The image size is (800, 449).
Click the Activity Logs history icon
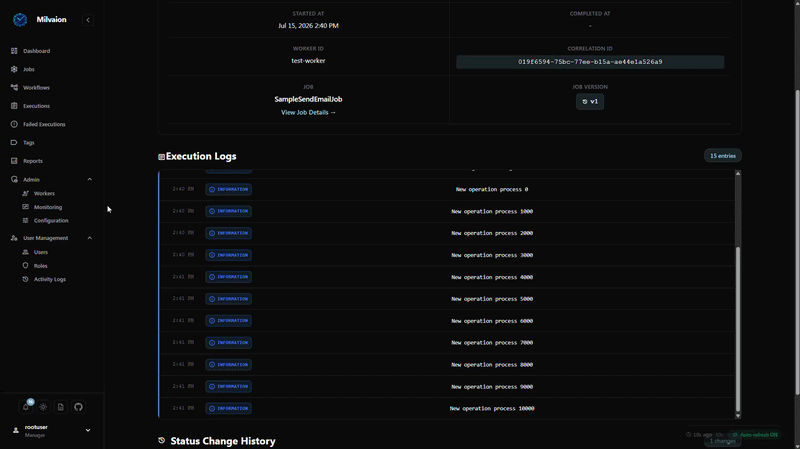pos(26,280)
